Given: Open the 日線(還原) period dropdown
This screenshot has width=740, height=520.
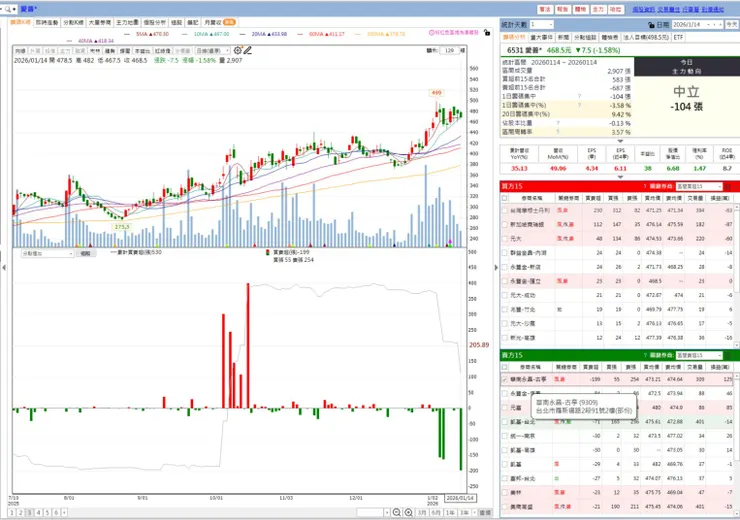Looking at the screenshot, I should (x=213, y=50).
